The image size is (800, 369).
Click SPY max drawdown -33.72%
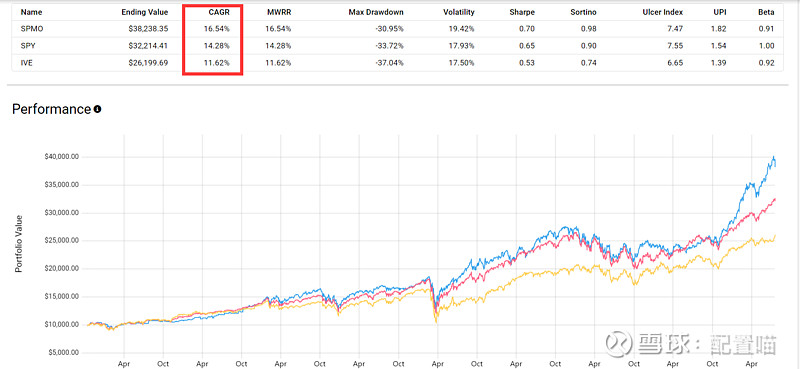[390, 46]
